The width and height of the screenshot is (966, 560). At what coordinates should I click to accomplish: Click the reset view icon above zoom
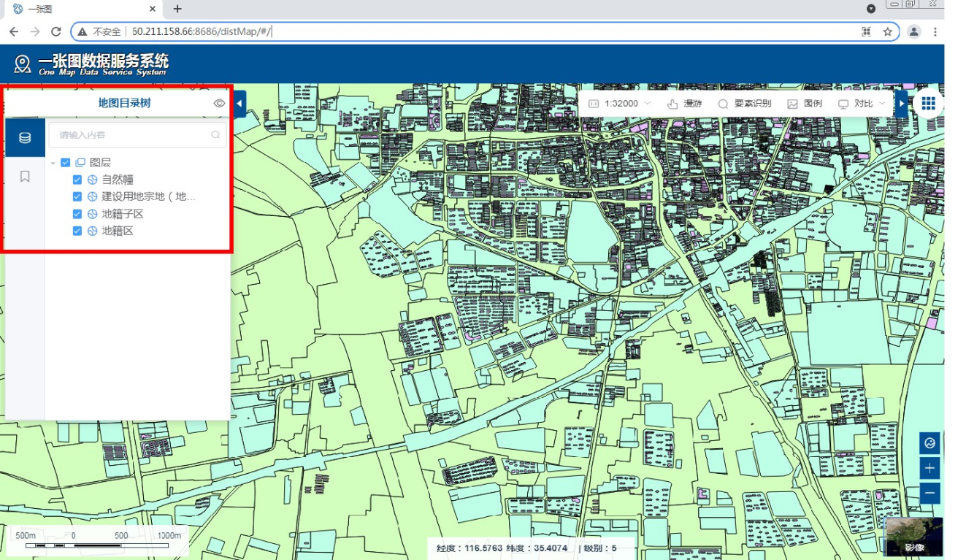pos(929,442)
